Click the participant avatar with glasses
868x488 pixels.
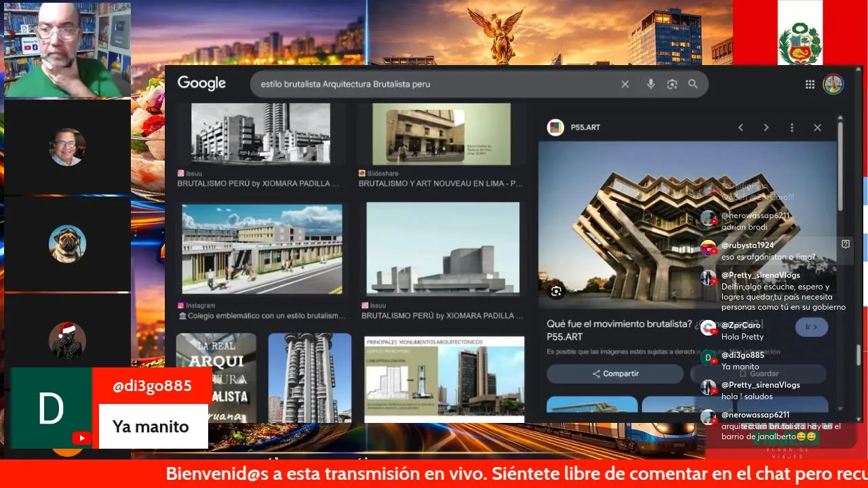[x=67, y=146]
